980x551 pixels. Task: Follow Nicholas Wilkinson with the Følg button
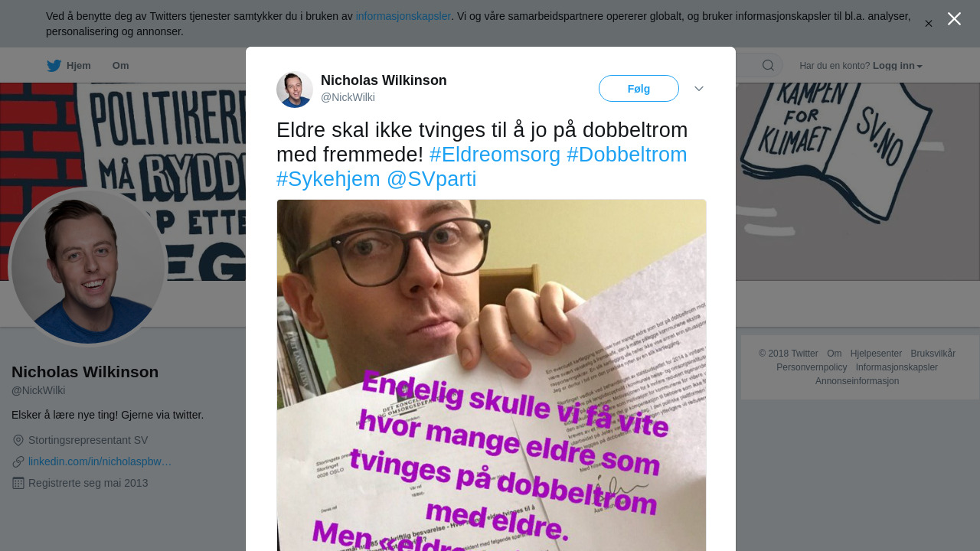click(639, 89)
